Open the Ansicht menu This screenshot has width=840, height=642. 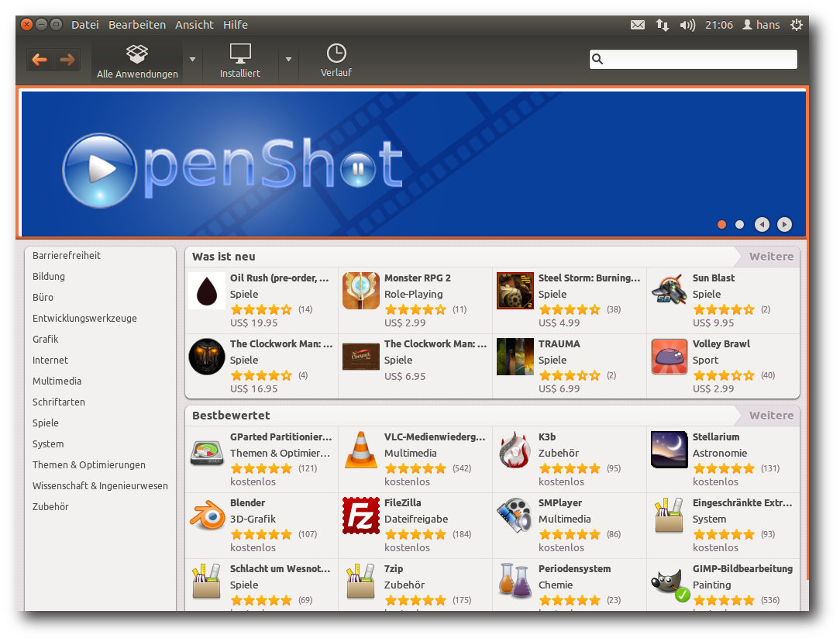194,25
